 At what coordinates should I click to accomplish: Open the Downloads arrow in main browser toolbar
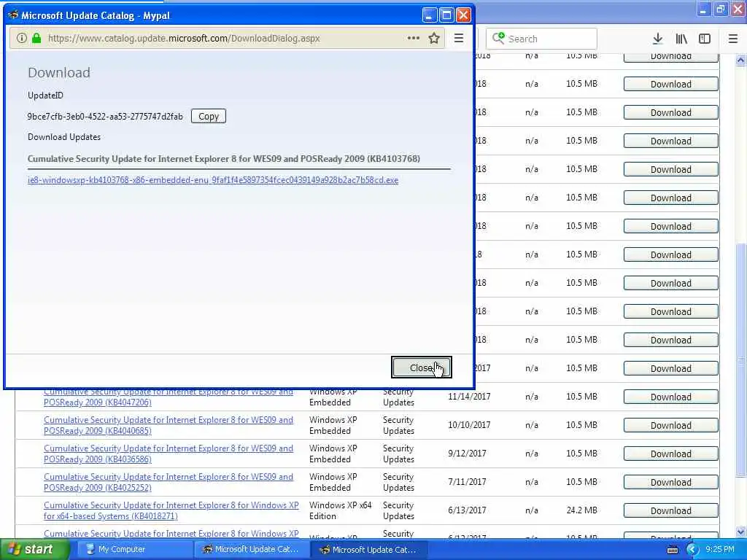657,39
